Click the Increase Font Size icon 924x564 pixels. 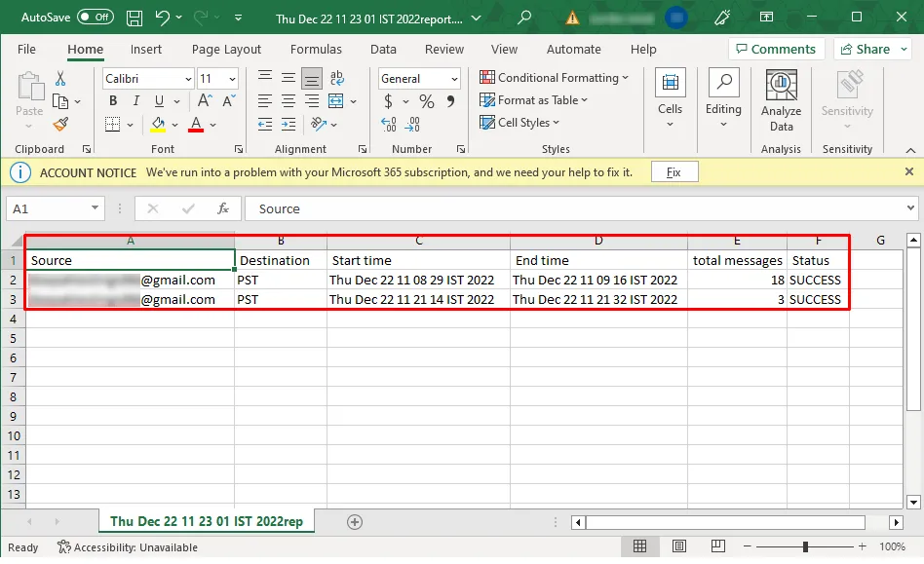206,101
